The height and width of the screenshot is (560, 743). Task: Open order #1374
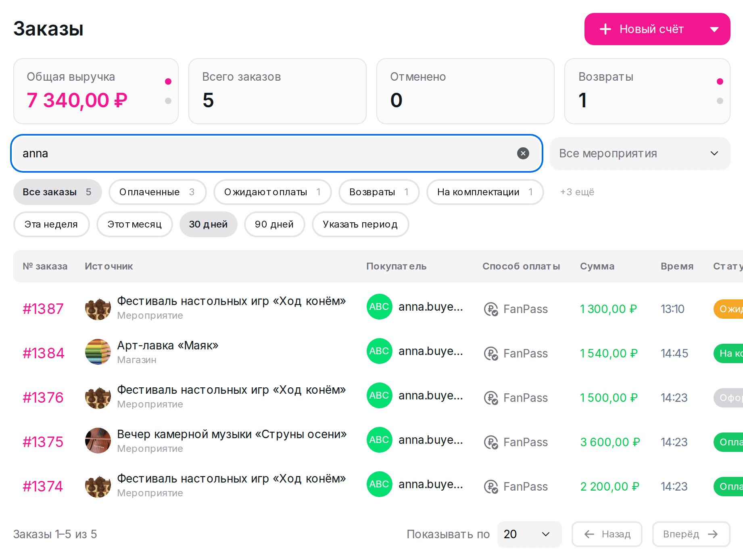43,487
